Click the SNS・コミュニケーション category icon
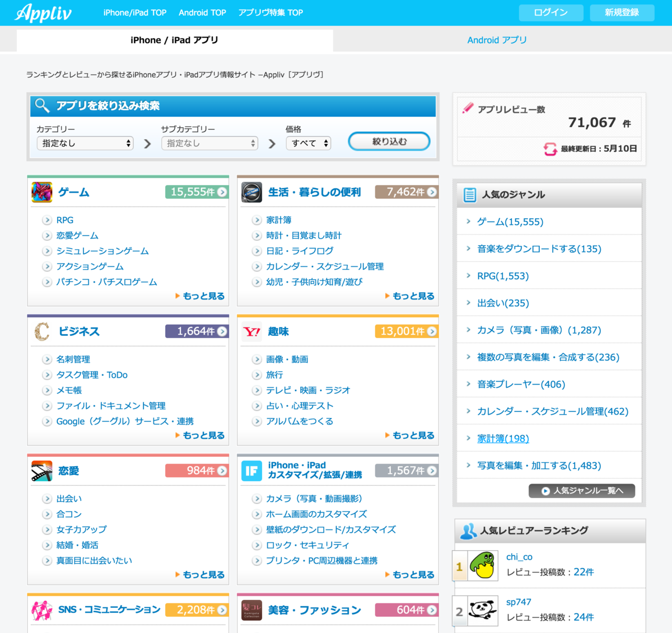This screenshot has height=633, width=672. (x=42, y=610)
